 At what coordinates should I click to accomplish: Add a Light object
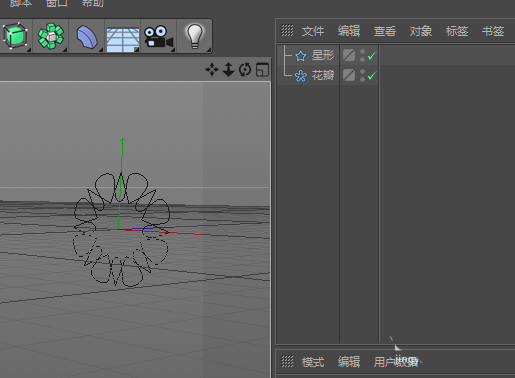click(x=195, y=36)
